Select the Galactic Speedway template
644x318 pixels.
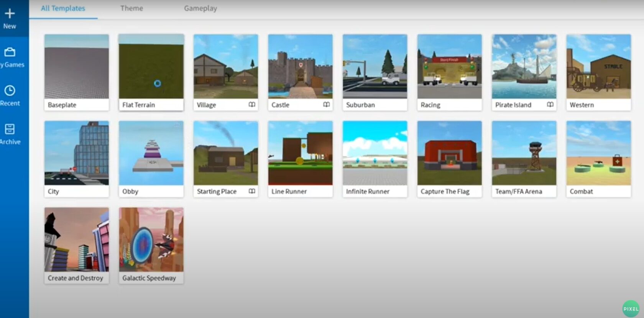pos(151,240)
